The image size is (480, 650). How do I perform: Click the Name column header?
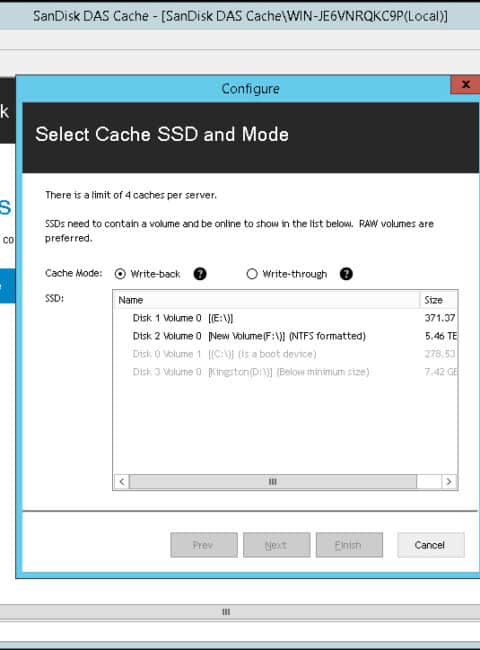click(267, 300)
